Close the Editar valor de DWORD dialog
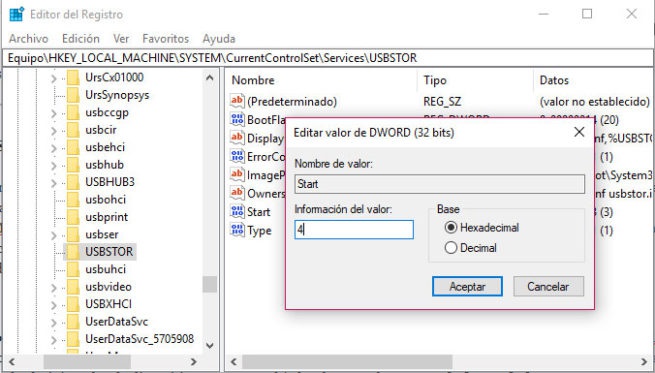655x373 pixels. coord(579,132)
